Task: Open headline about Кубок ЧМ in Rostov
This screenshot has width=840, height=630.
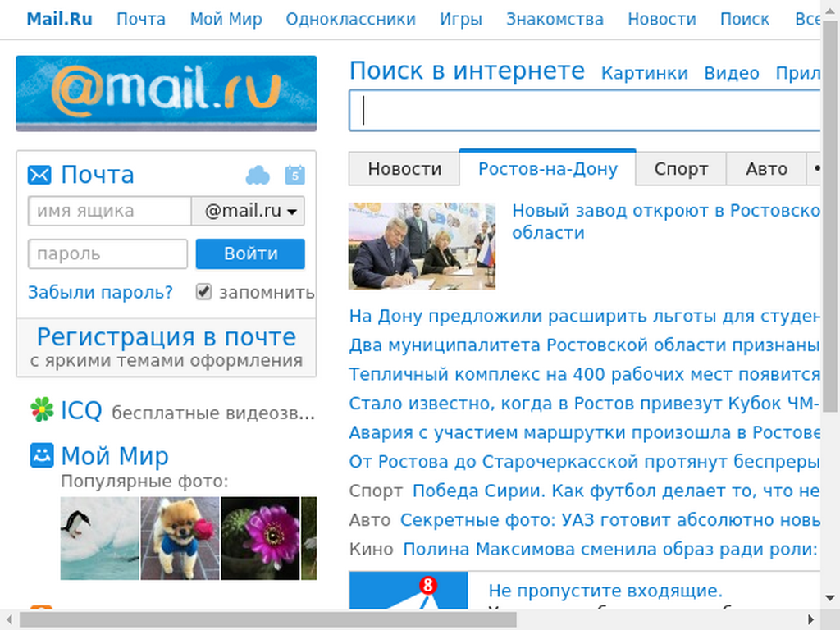Action: 584,404
